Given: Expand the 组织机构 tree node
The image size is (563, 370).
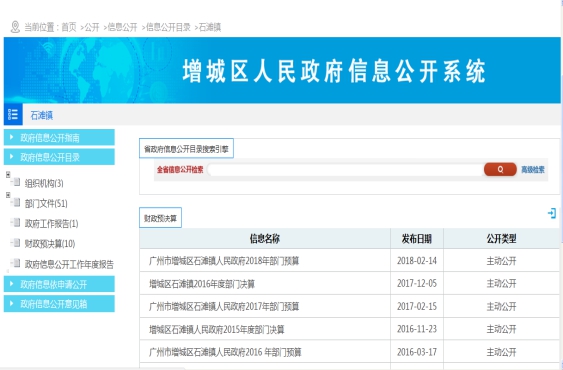Looking at the screenshot, I should [8, 175].
